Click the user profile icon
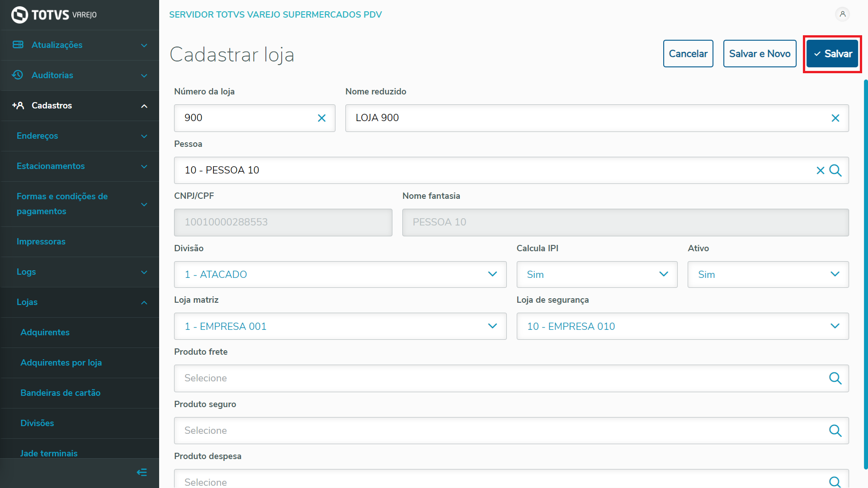The image size is (868, 488). [842, 14]
